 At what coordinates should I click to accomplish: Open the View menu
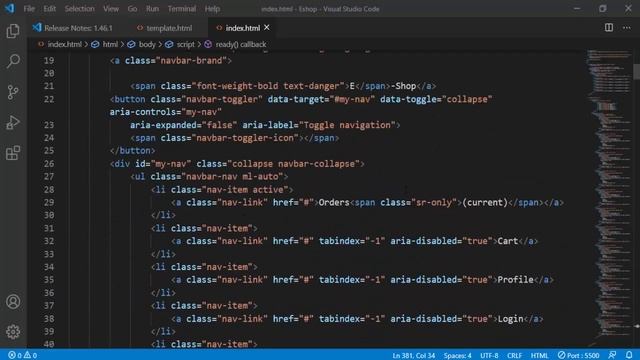point(111,9)
